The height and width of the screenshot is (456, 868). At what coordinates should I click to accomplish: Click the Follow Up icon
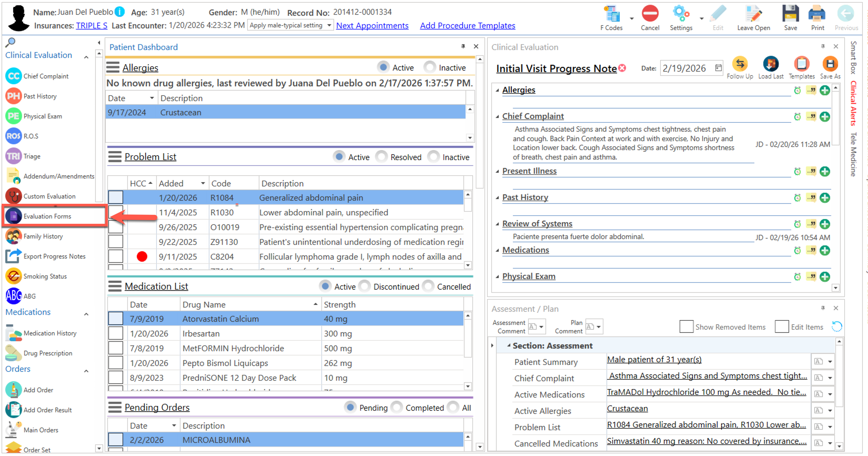(x=740, y=64)
